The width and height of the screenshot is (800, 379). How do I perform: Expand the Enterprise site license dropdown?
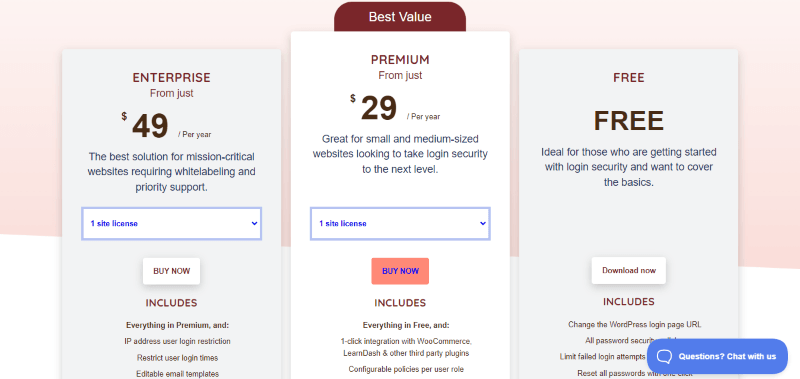[171, 223]
